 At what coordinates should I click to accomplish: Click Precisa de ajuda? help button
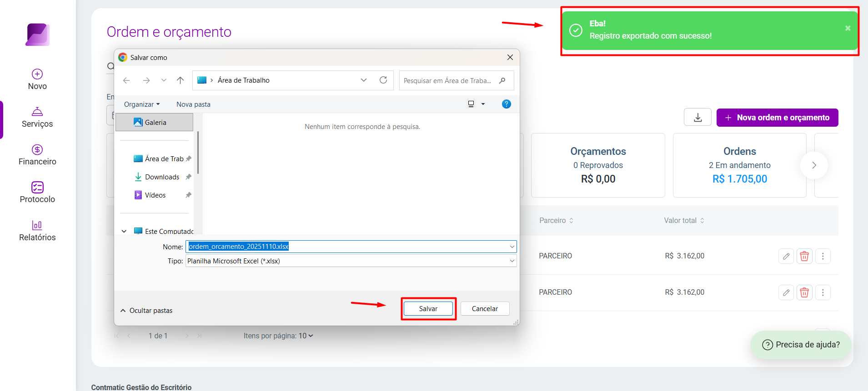(x=801, y=345)
